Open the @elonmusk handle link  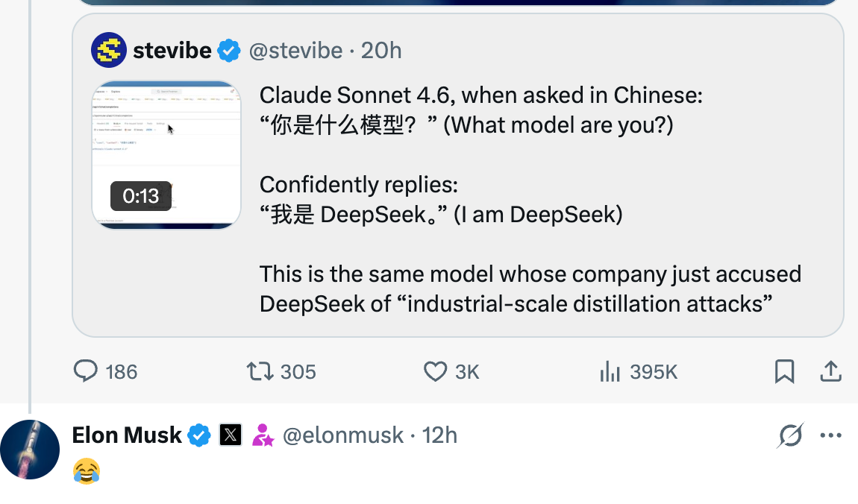(342, 435)
